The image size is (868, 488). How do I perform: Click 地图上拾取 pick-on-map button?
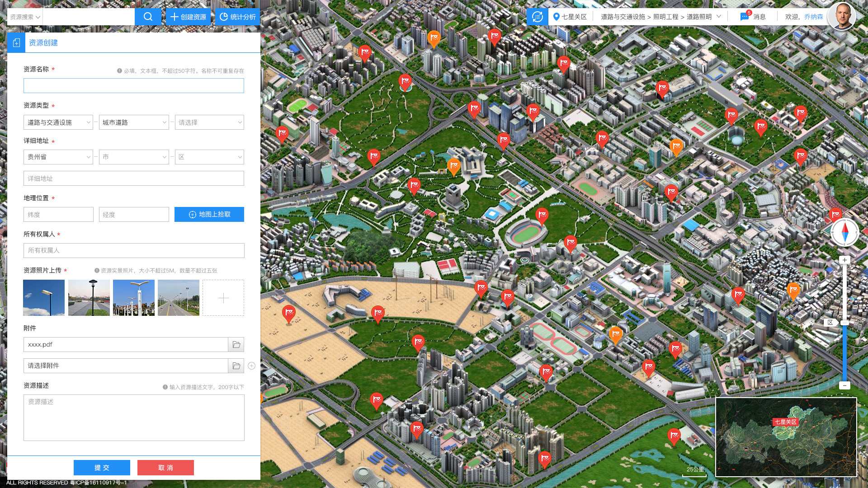[x=209, y=215]
